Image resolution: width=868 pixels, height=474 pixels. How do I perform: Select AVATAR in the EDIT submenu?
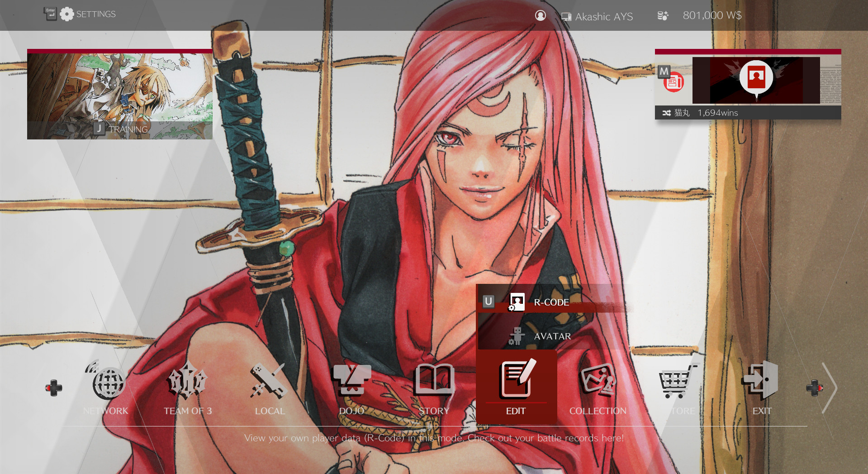click(x=551, y=336)
